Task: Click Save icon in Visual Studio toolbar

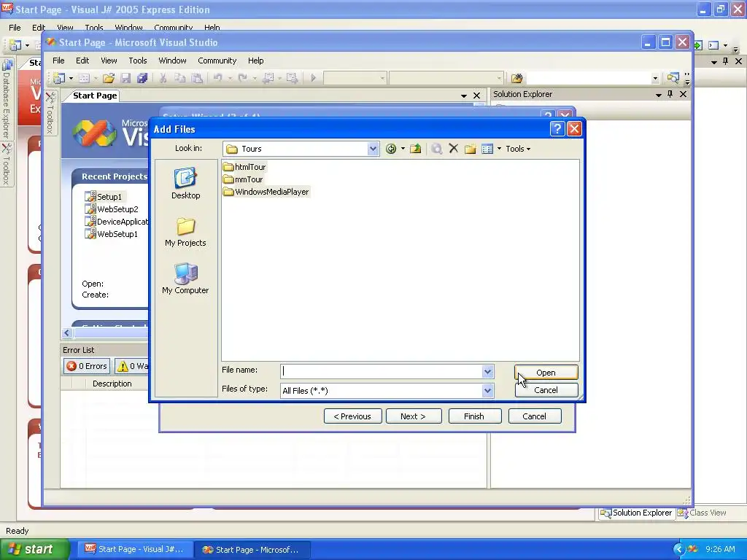Action: tap(125, 78)
